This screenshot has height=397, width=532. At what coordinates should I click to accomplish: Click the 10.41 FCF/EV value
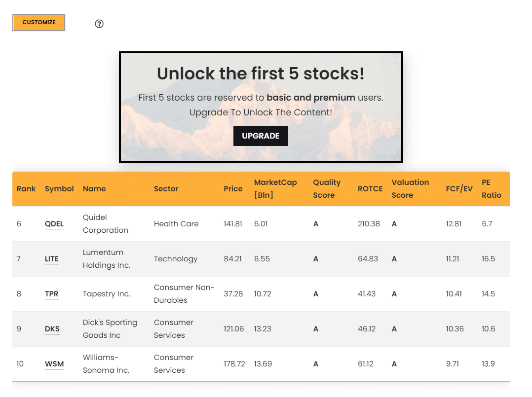454,293
